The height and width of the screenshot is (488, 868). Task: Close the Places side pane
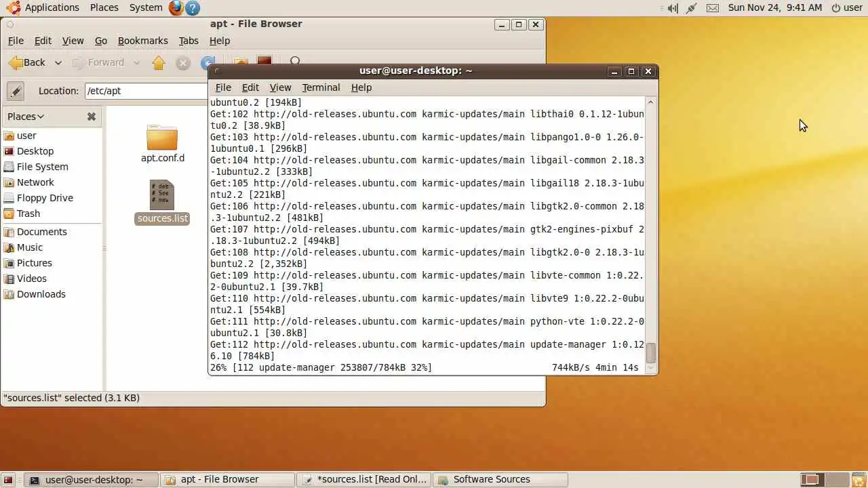pyautogui.click(x=92, y=117)
